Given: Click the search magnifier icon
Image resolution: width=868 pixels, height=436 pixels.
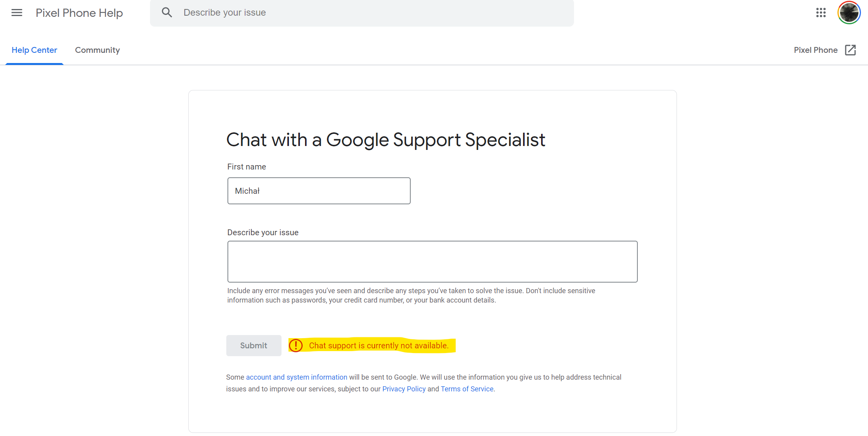Looking at the screenshot, I should [167, 13].
